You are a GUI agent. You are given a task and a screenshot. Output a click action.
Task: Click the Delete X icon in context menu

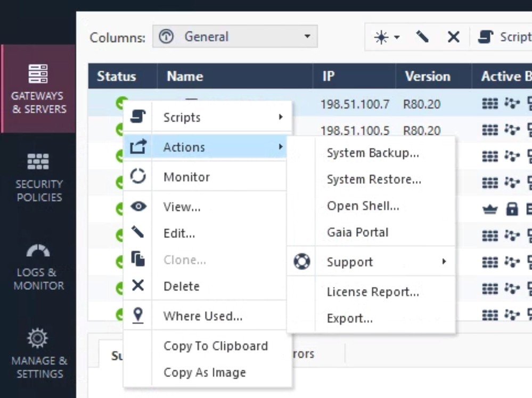[x=138, y=285]
